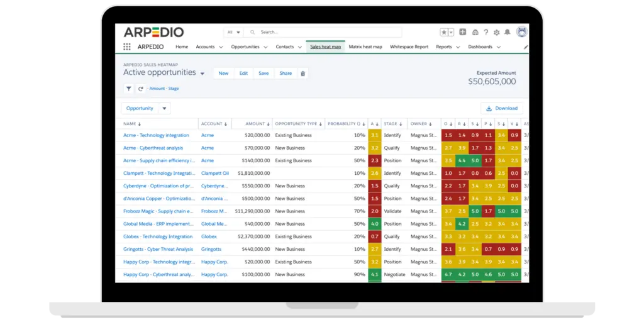Click the Negotiate stage cell
644x322 pixels.
coord(394,274)
